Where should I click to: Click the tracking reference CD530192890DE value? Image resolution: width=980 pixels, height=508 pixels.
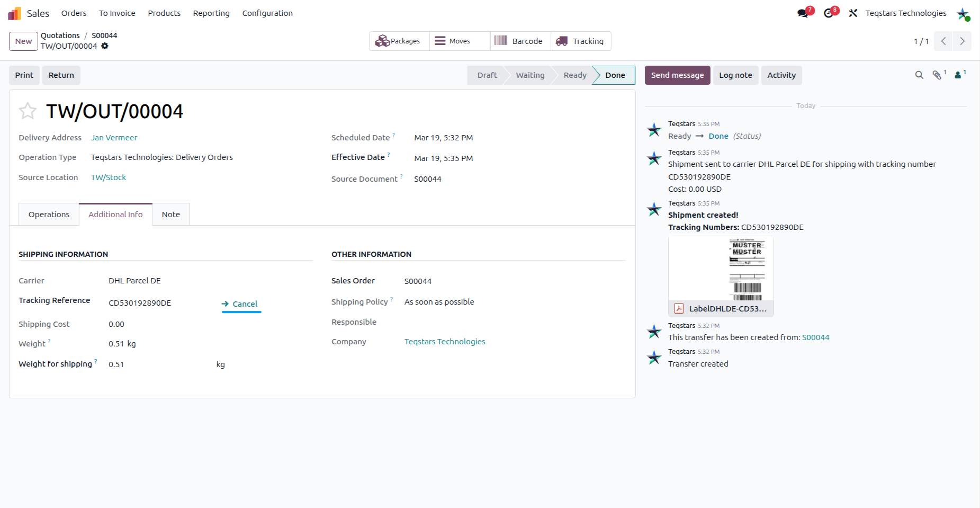pyautogui.click(x=140, y=303)
